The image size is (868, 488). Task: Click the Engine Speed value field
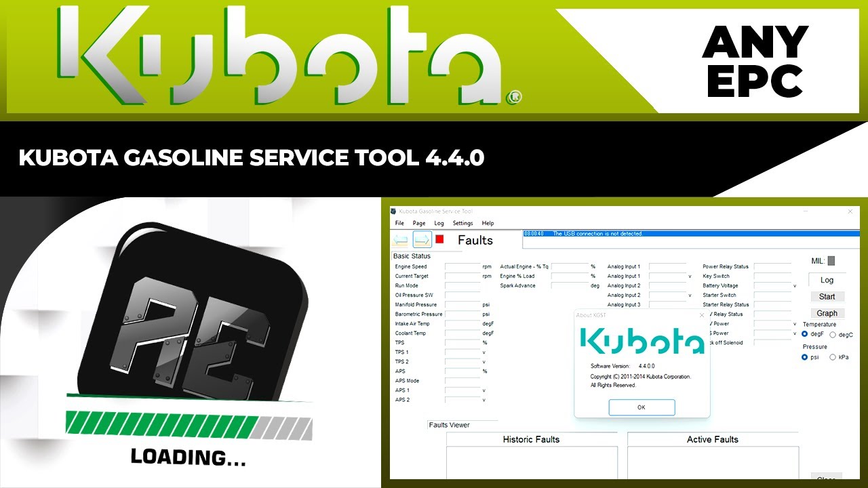(462, 267)
